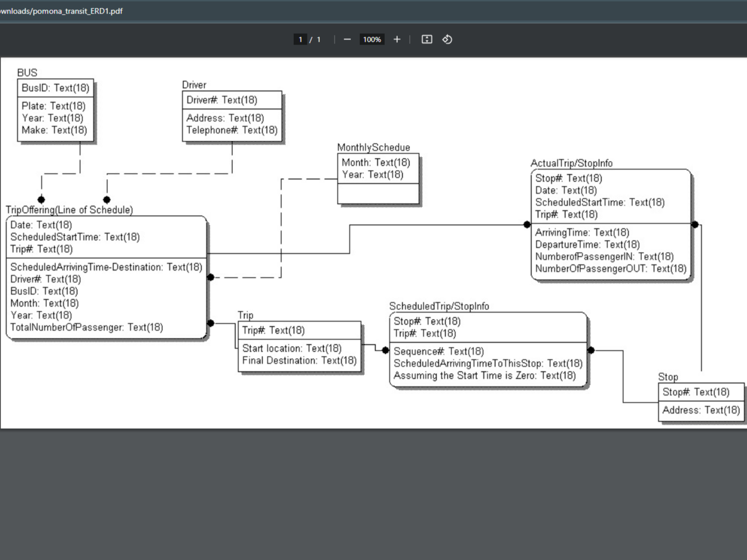The image size is (747, 560).
Task: Click 'Final Destination: Text(18)' attribute
Action: pyautogui.click(x=299, y=361)
